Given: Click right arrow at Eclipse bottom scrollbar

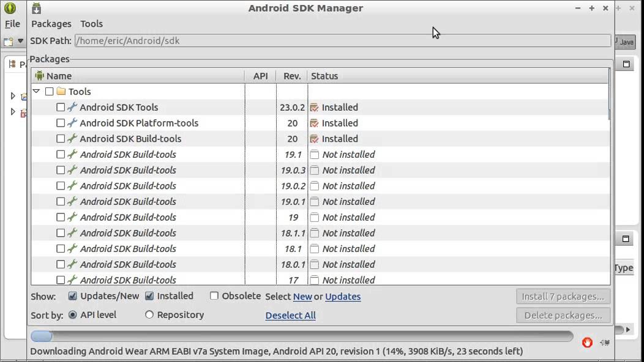Looking at the screenshot, I should tap(628, 330).
